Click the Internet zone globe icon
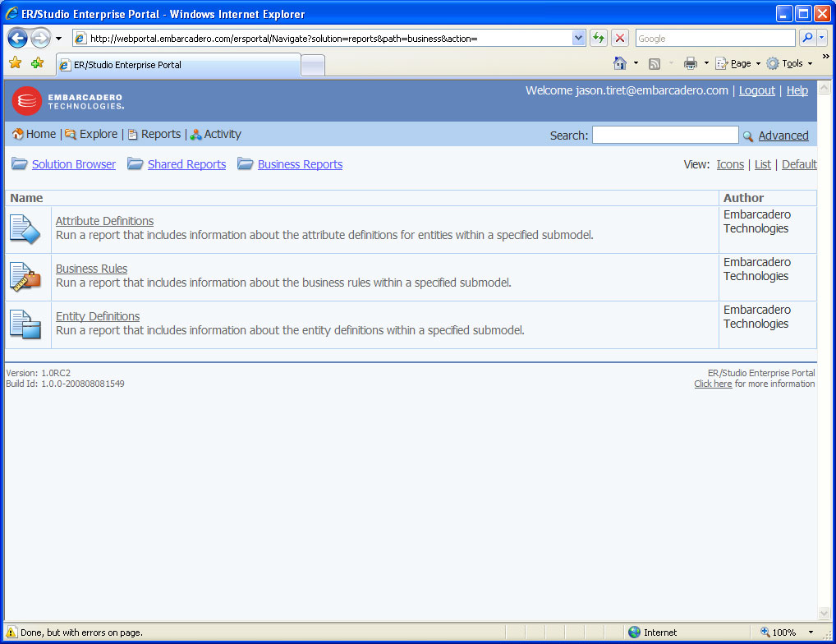The image size is (836, 644). click(x=634, y=632)
